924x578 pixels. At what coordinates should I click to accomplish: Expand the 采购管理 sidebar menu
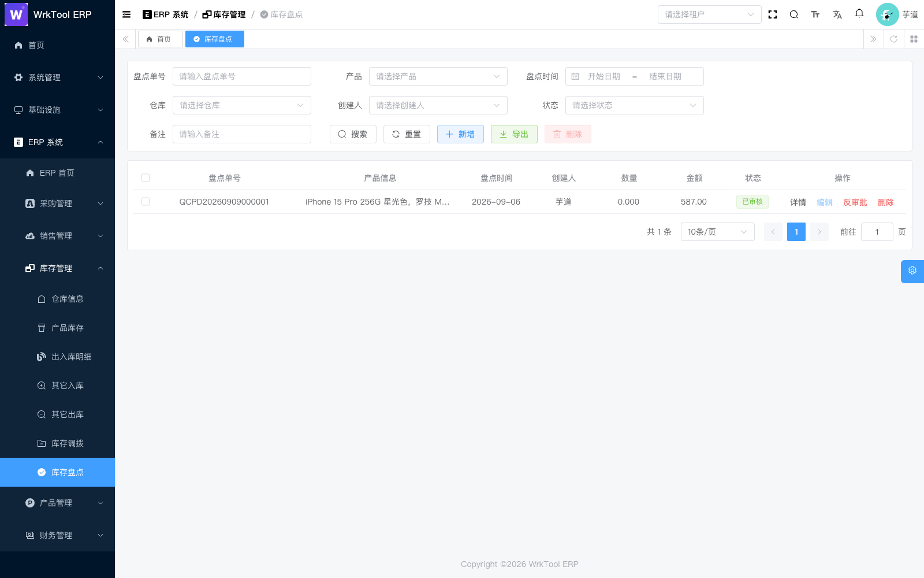[x=58, y=203]
